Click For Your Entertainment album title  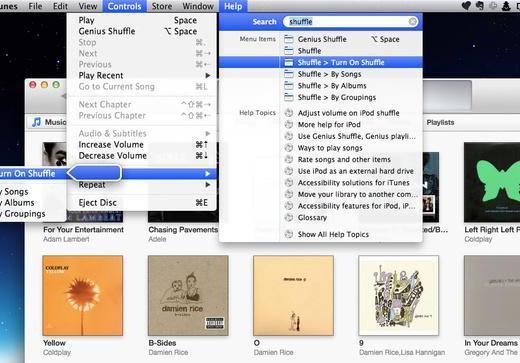83,230
